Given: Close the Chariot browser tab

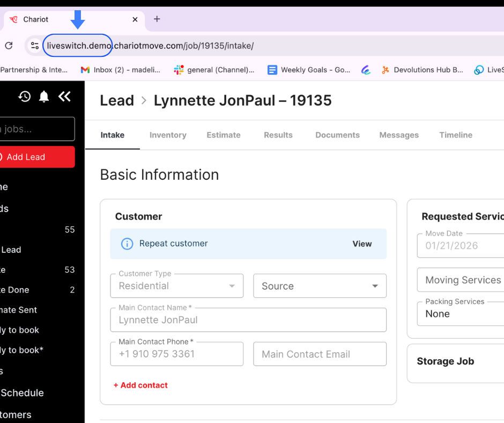Looking at the screenshot, I should coord(135,19).
